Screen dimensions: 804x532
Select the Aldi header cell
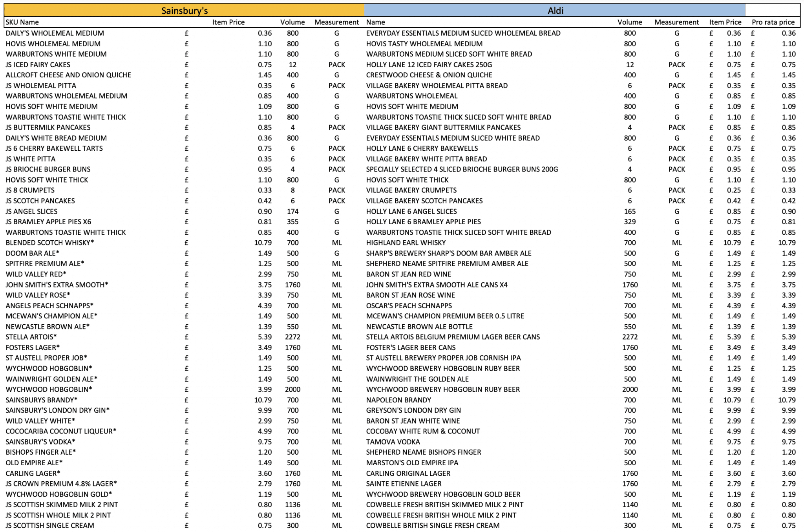click(555, 10)
